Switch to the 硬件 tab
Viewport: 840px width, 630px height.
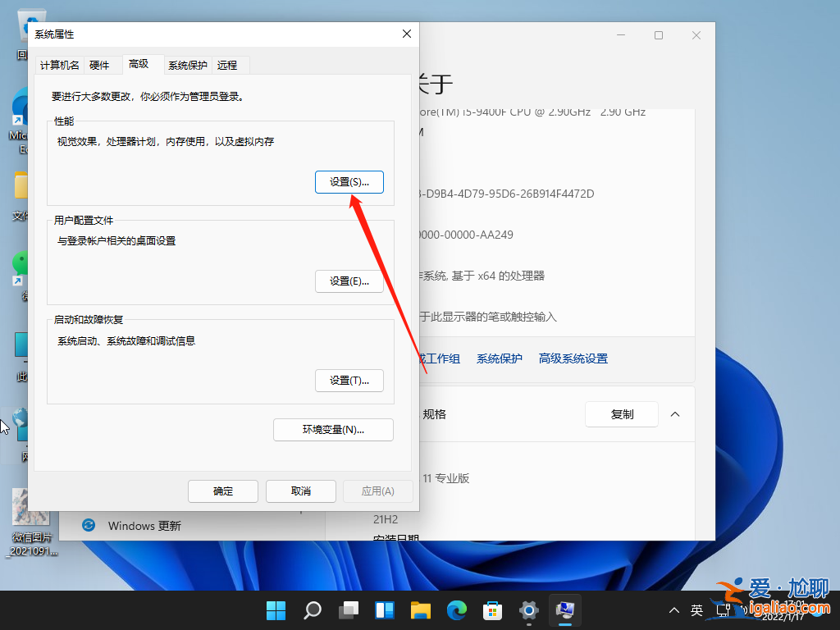coord(101,64)
